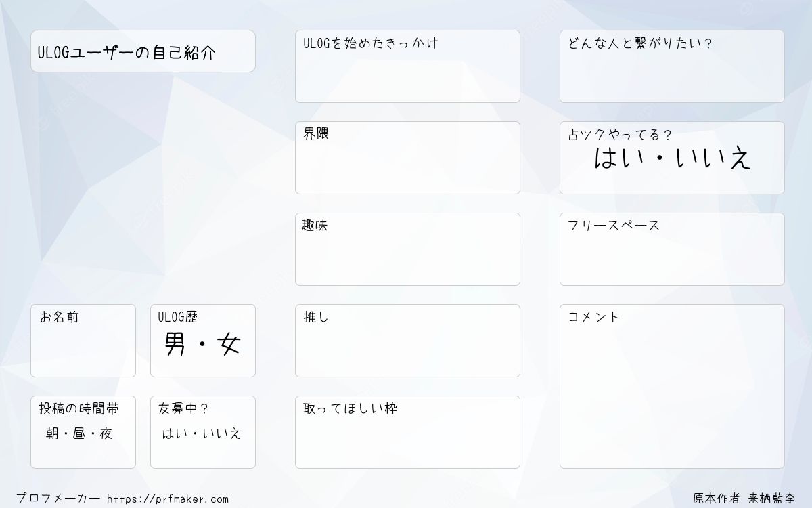Click the プロフメーカー label at bottom
812x508 pixels.
pyautogui.click(x=58, y=499)
